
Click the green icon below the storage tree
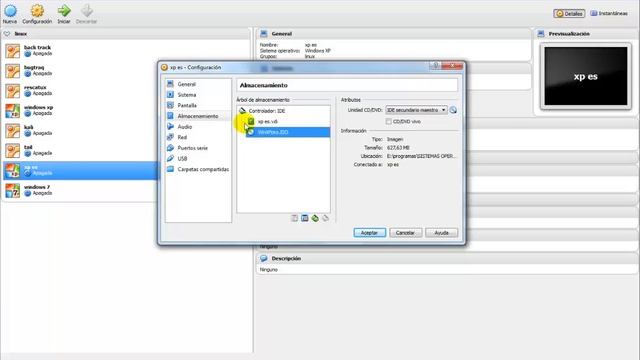click(315, 218)
